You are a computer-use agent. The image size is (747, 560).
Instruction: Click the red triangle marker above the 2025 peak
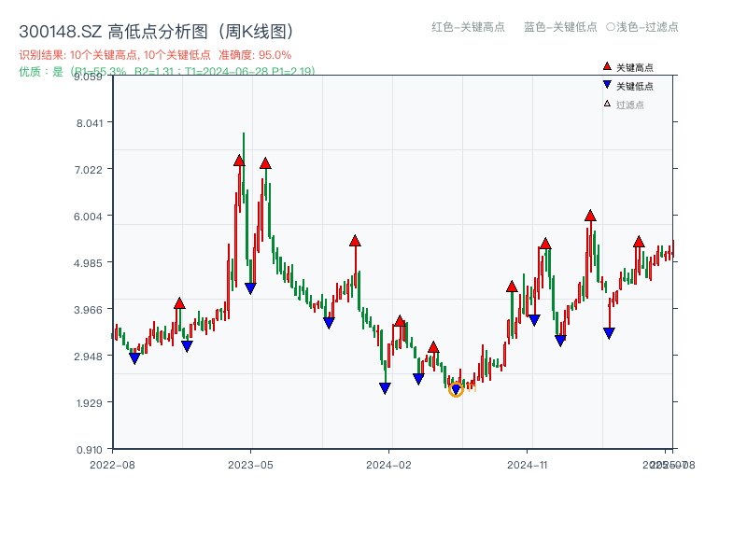(590, 214)
